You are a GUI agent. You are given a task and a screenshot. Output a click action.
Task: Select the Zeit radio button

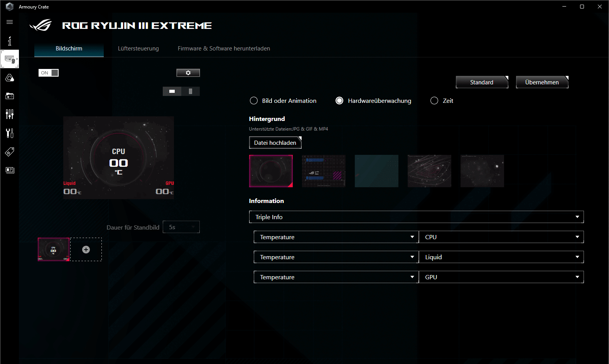[434, 101]
